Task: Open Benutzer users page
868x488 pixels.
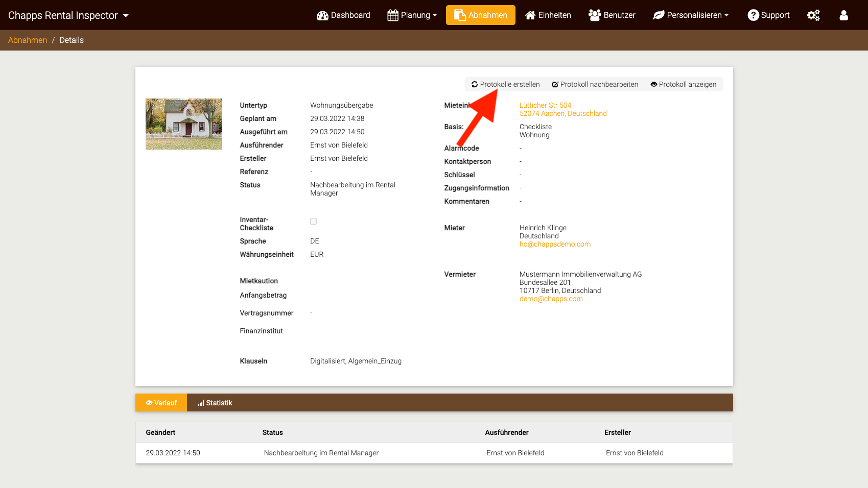Action: (x=612, y=15)
